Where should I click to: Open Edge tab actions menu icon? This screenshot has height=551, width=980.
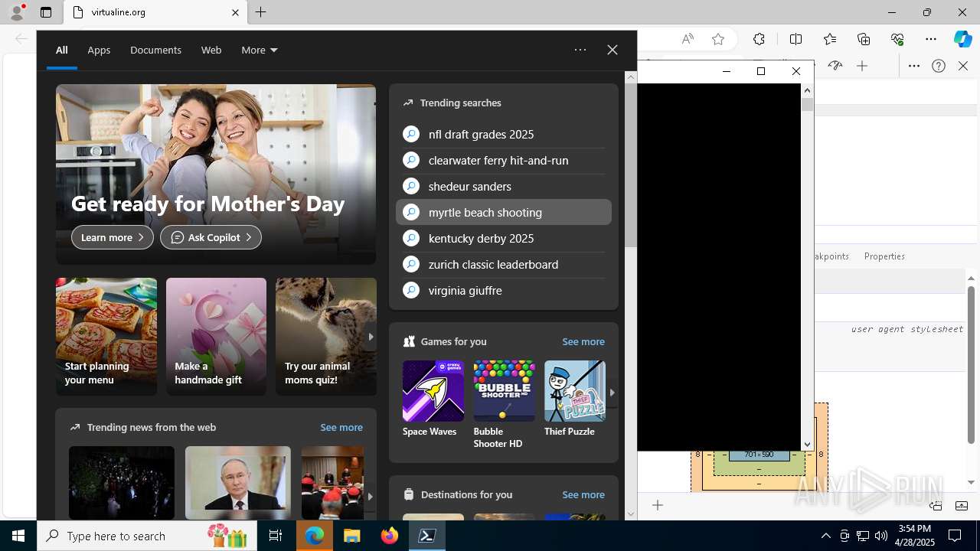(46, 12)
